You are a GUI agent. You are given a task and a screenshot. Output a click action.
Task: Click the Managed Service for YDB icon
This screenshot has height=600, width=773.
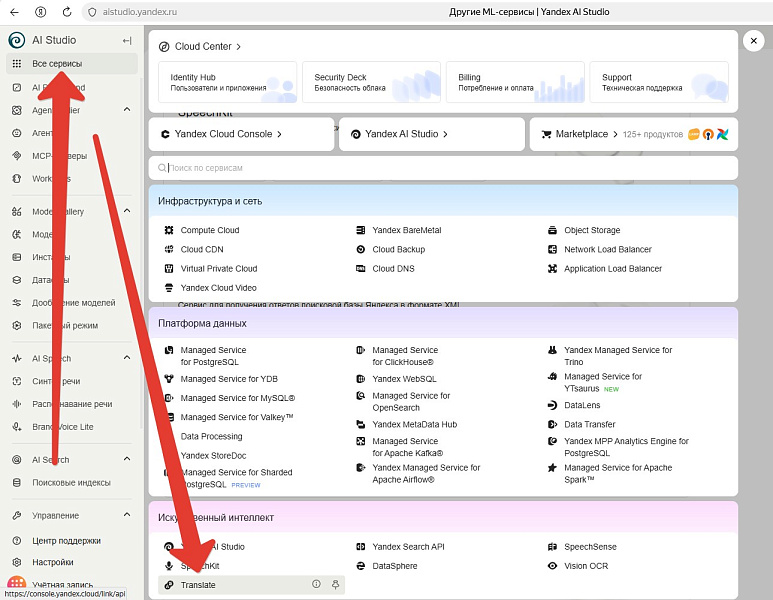pyautogui.click(x=169, y=379)
